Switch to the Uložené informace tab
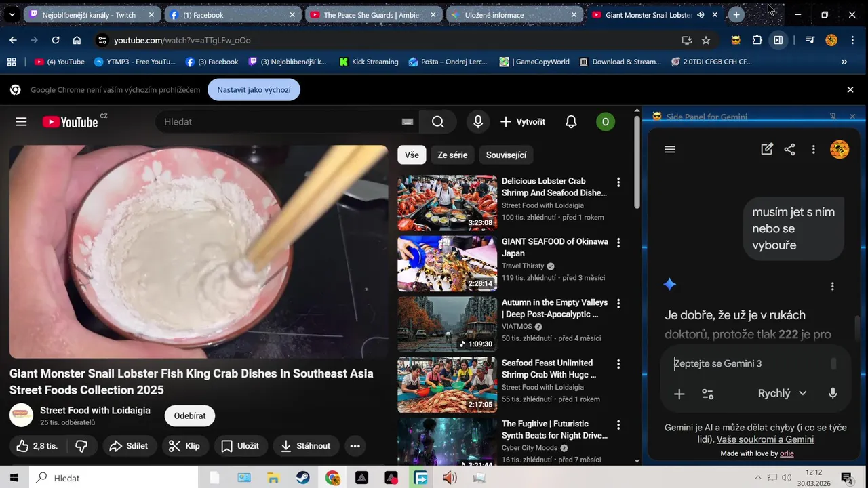Image resolution: width=868 pixels, height=488 pixels. 514,15
